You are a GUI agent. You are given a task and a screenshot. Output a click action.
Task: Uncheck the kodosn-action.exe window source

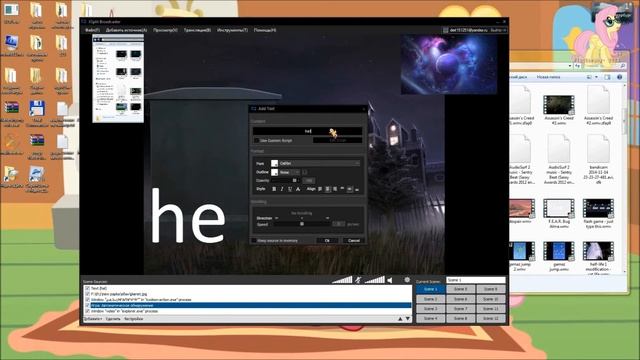pos(87,300)
